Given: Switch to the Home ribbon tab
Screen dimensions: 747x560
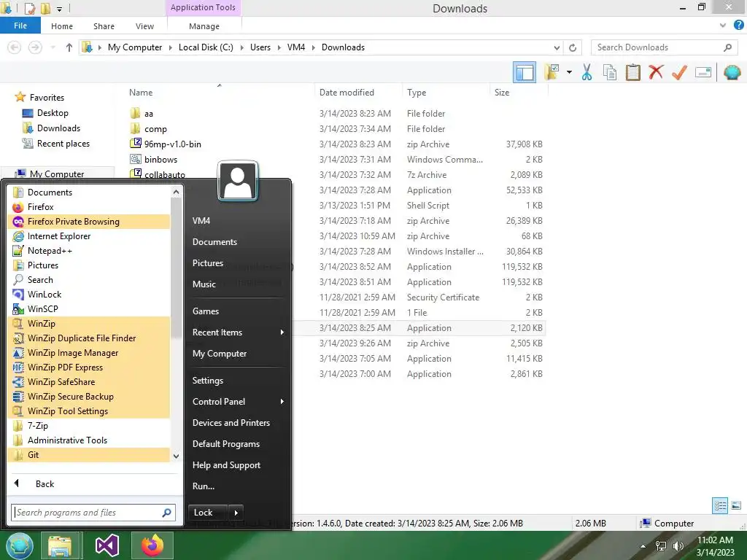Looking at the screenshot, I should click(62, 26).
